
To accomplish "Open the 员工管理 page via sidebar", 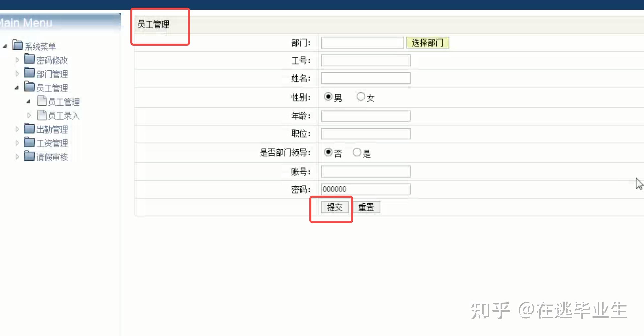I will click(66, 101).
